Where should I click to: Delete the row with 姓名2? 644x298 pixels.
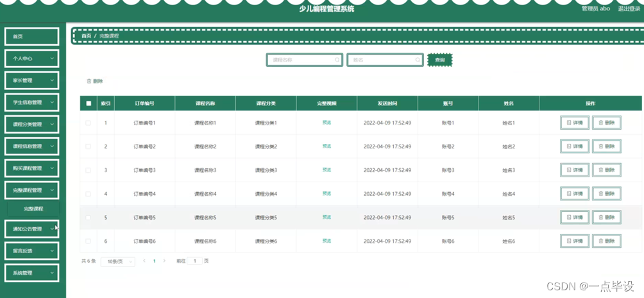click(x=607, y=146)
